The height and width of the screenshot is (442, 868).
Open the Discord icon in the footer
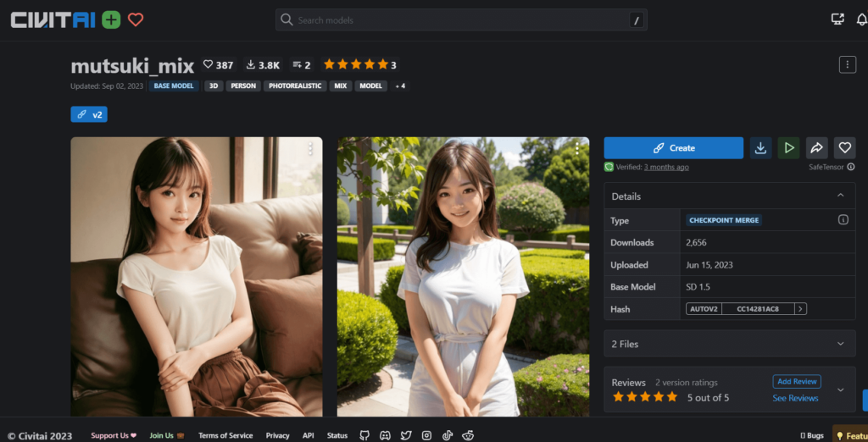(x=386, y=435)
